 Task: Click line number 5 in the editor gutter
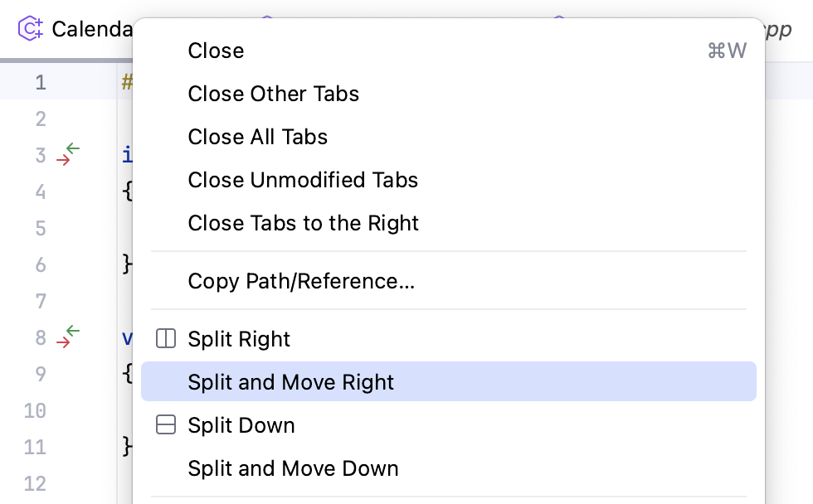41,228
